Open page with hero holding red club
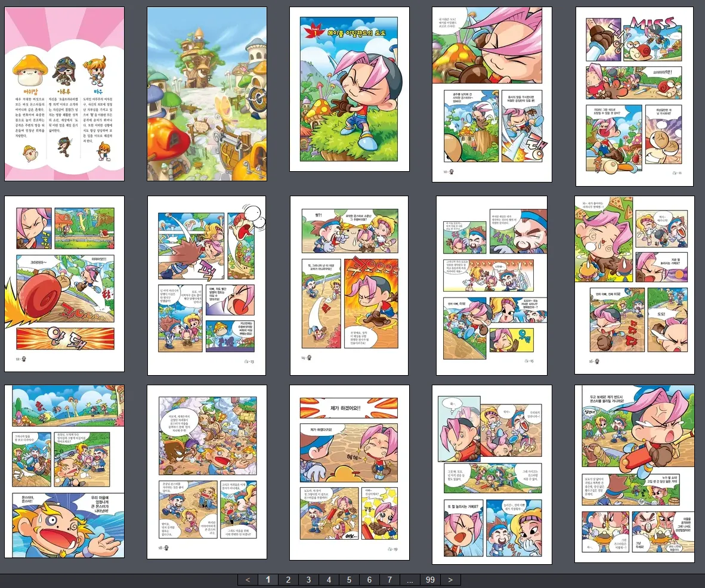The width and height of the screenshot is (705, 588). tap(635, 474)
